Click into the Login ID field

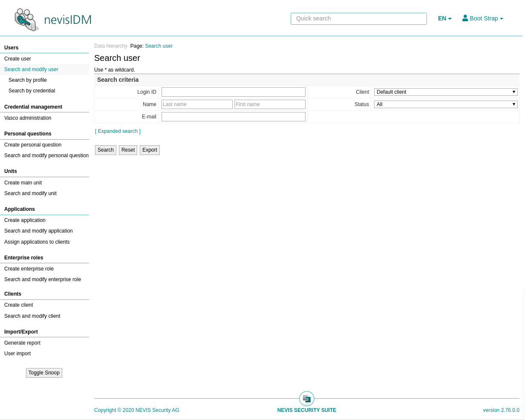pos(233,92)
